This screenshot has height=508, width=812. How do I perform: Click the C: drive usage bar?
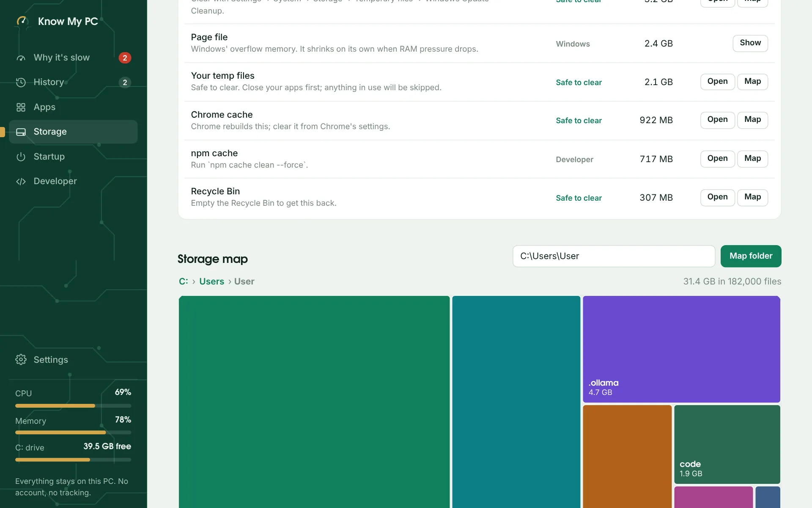pos(73,460)
